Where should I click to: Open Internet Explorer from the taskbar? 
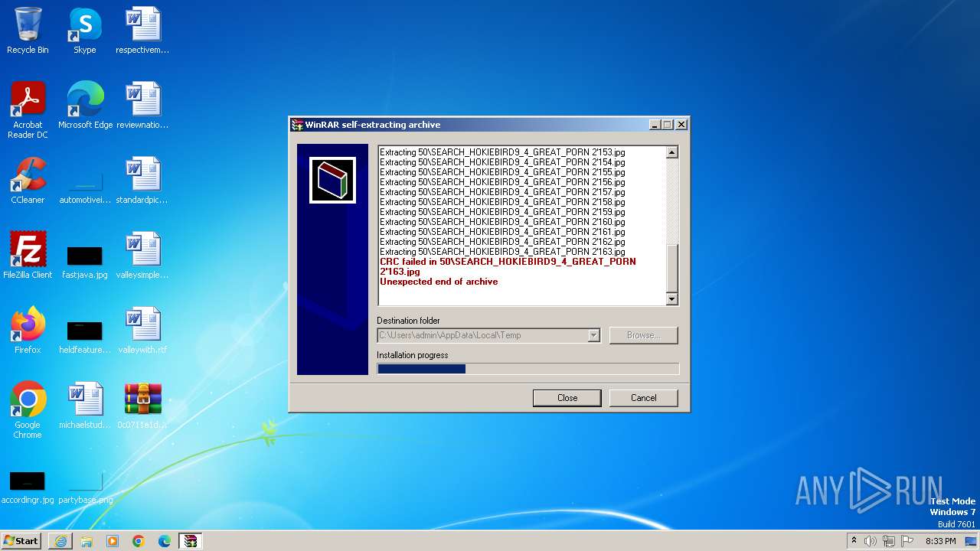coord(60,541)
